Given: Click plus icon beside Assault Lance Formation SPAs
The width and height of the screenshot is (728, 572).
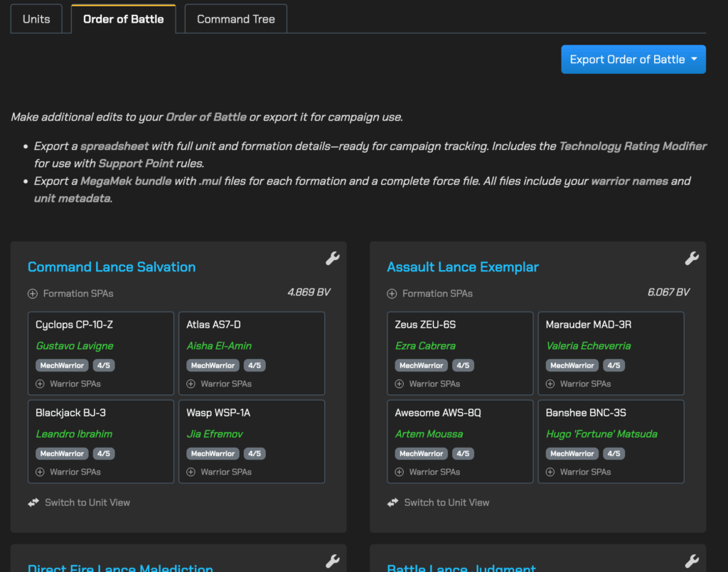Looking at the screenshot, I should point(392,293).
